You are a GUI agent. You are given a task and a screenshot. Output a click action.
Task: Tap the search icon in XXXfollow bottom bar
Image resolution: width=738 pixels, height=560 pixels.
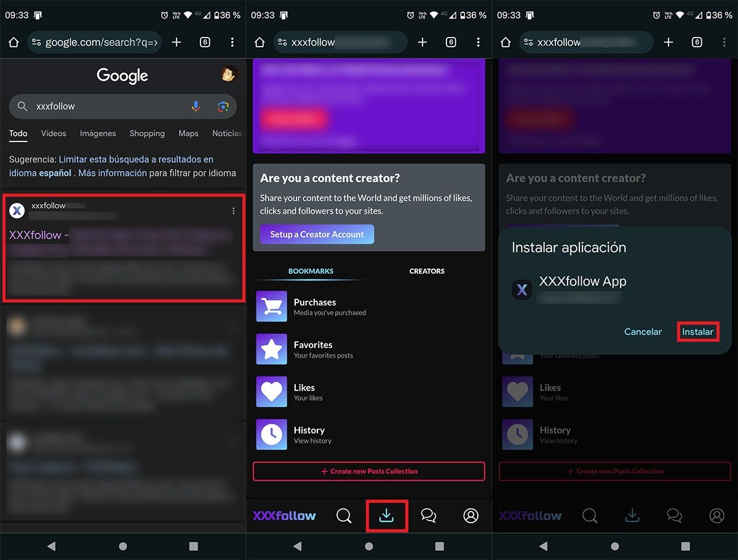[x=344, y=516]
